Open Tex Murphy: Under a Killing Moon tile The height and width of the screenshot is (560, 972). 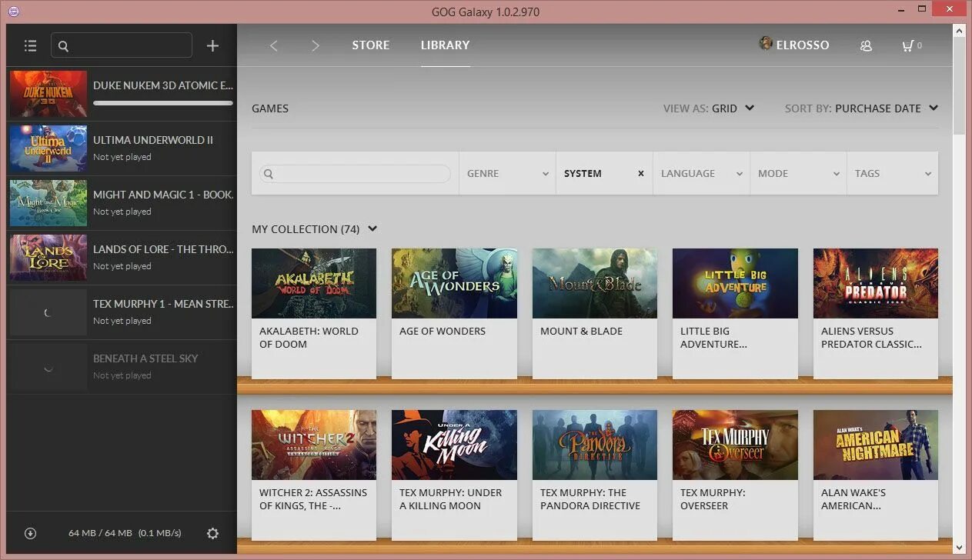[x=454, y=475]
